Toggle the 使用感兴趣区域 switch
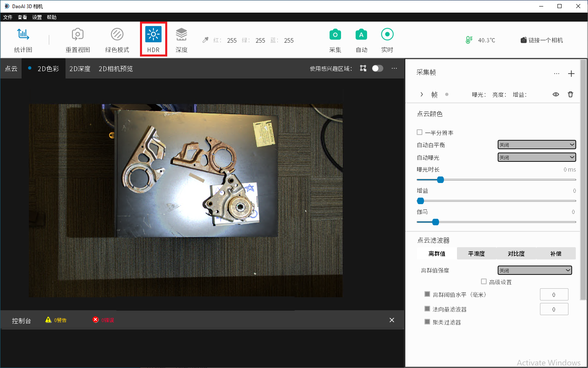The height and width of the screenshot is (368, 588). click(x=378, y=68)
